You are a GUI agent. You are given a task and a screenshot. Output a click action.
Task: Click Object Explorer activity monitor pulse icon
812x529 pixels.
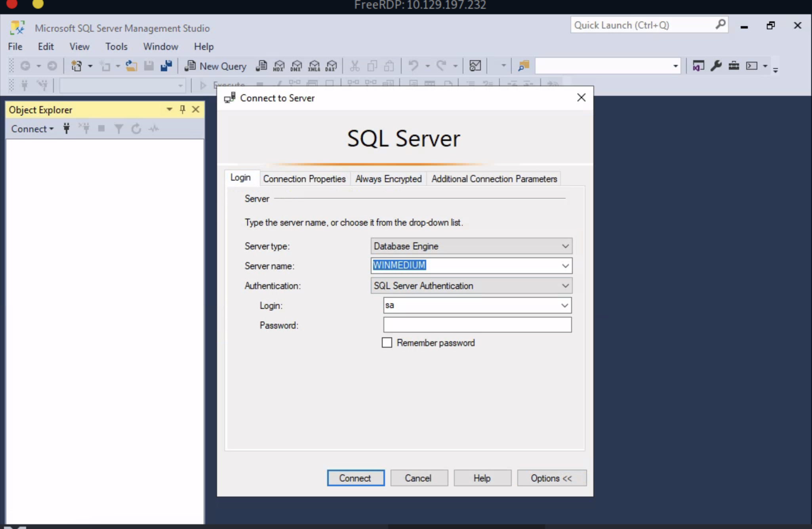pyautogui.click(x=154, y=129)
